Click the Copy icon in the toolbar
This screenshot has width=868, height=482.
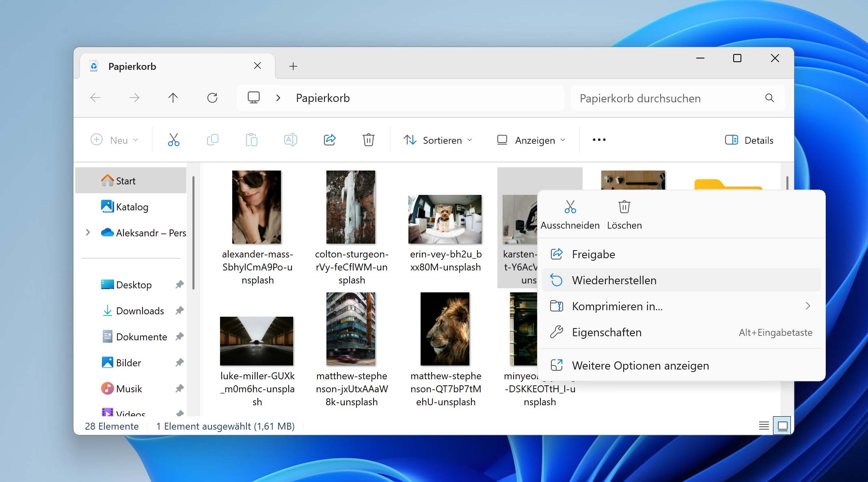[x=212, y=140]
